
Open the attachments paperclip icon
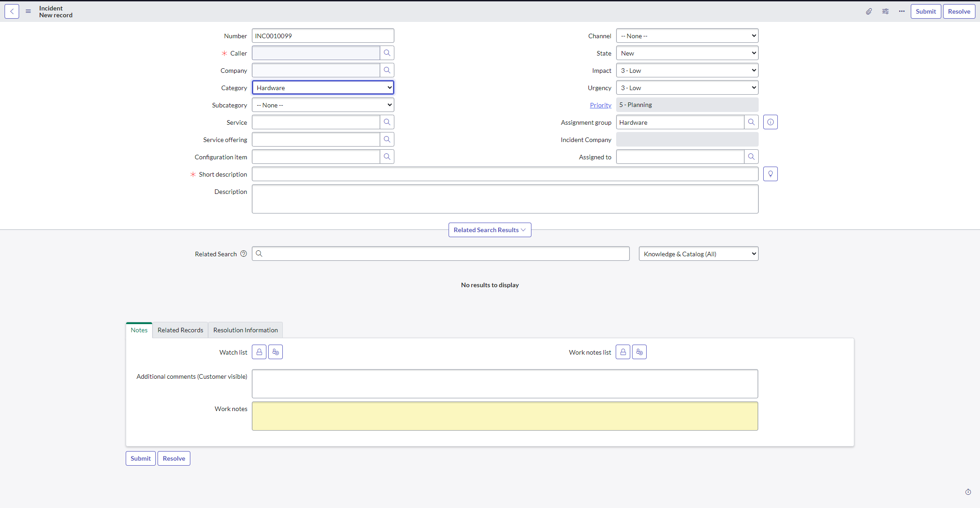pyautogui.click(x=869, y=11)
